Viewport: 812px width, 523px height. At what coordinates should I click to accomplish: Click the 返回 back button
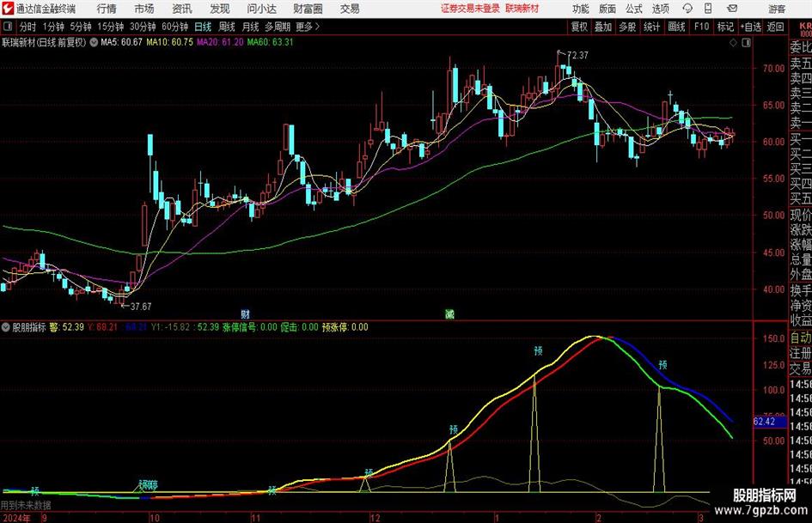tap(775, 27)
